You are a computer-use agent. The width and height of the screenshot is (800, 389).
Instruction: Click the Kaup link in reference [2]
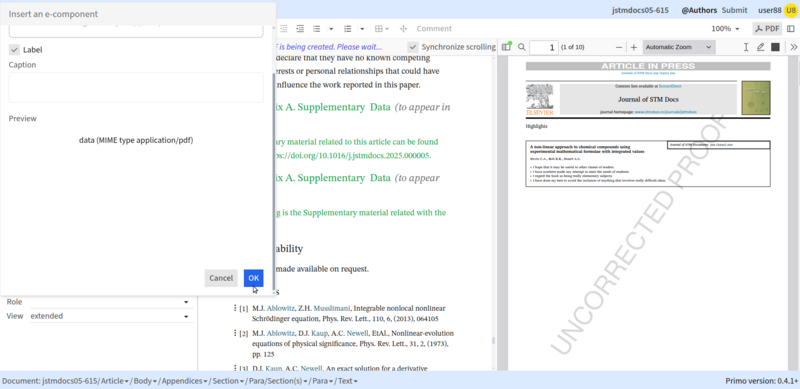pyautogui.click(x=319, y=333)
